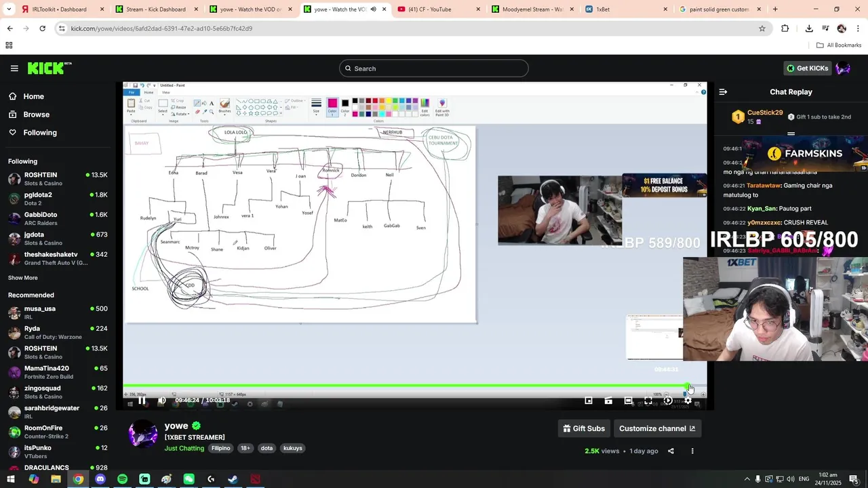Image resolution: width=868 pixels, height=488 pixels.
Task: Open ENG language selector in taskbar
Action: click(x=804, y=479)
